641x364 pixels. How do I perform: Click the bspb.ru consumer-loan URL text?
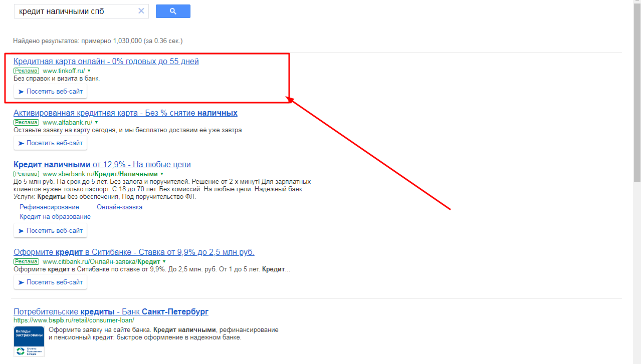pos(74,320)
